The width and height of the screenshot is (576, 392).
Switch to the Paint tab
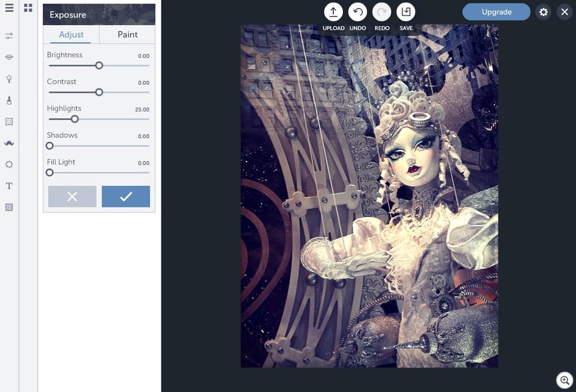point(128,35)
